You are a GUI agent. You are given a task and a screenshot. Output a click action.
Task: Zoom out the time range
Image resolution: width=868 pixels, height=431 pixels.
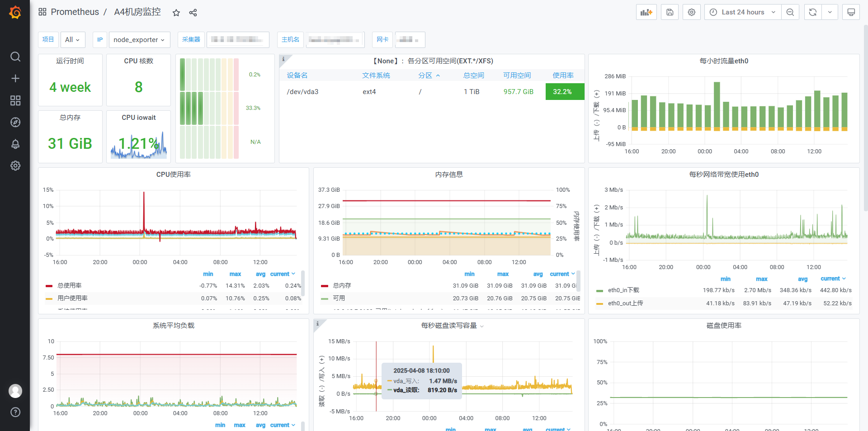click(790, 12)
